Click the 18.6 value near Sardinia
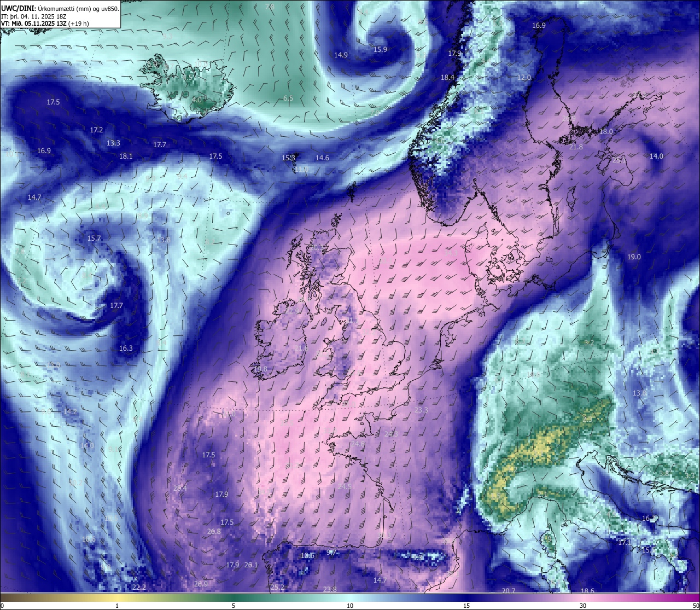 pyautogui.click(x=587, y=591)
